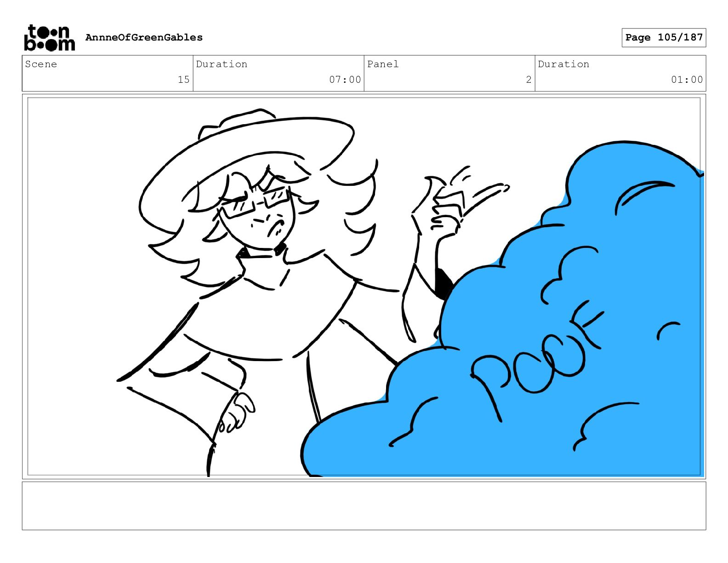
Task: Click the storyboard panel drawing thumbnail
Action: coord(364,287)
